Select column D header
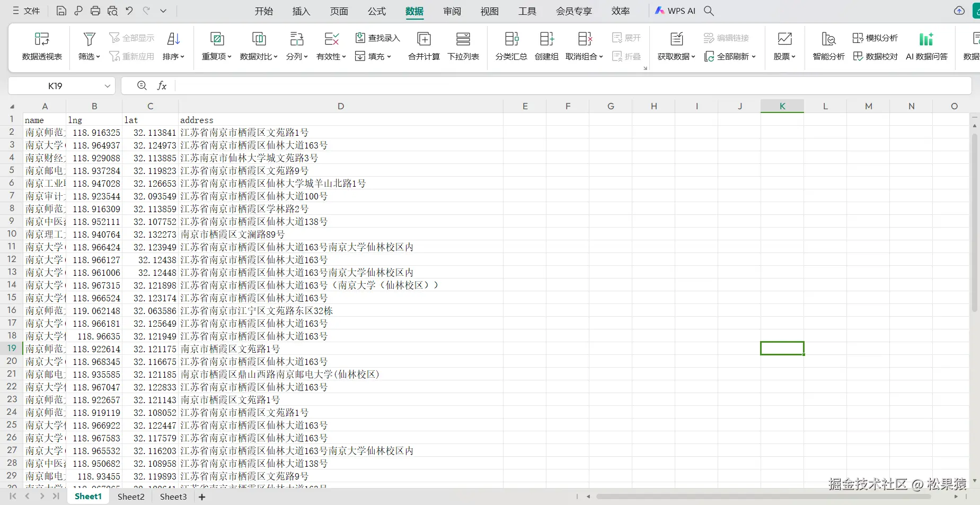 [x=341, y=106]
